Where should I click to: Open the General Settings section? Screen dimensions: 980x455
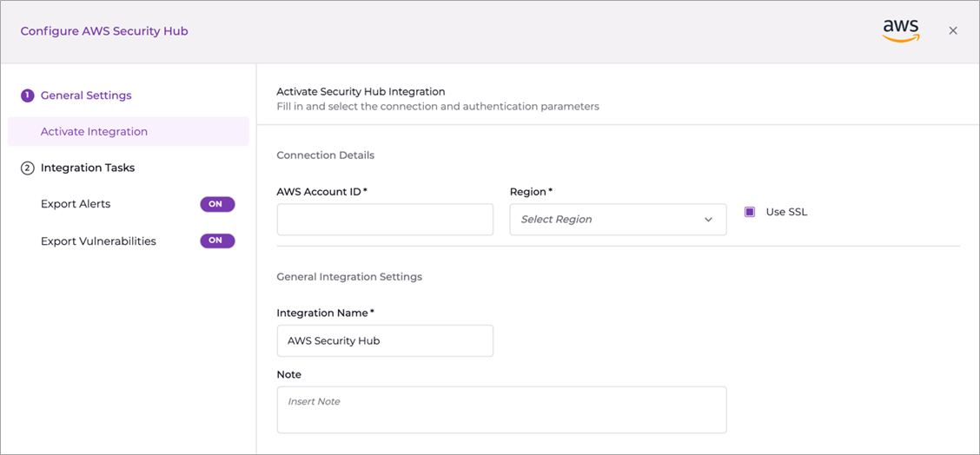point(86,96)
